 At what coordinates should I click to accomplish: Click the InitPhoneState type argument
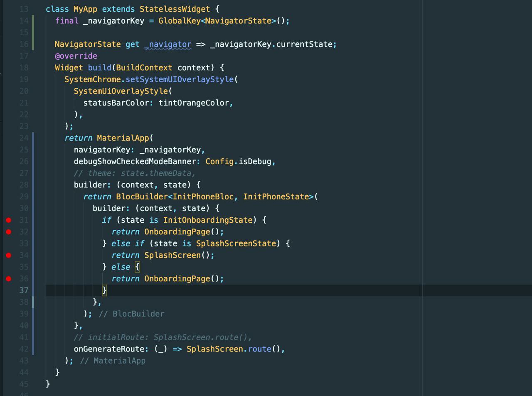tap(276, 197)
